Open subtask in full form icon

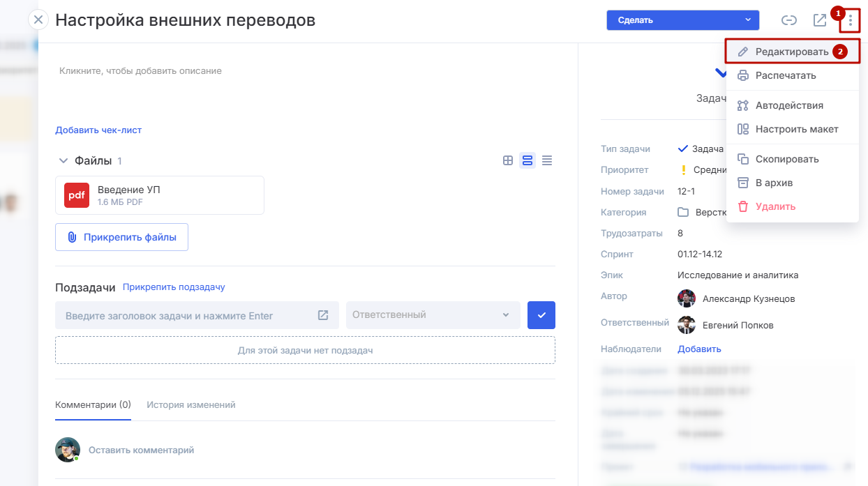tap(323, 315)
